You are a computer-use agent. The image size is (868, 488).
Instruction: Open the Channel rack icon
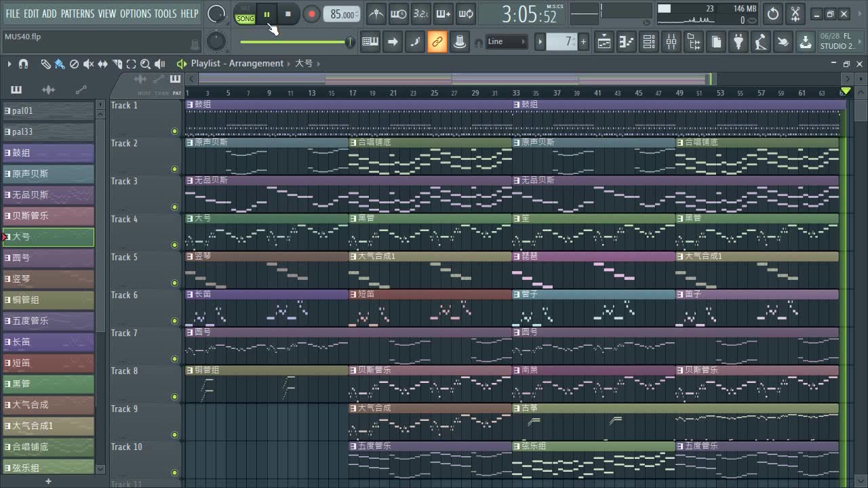pos(649,42)
